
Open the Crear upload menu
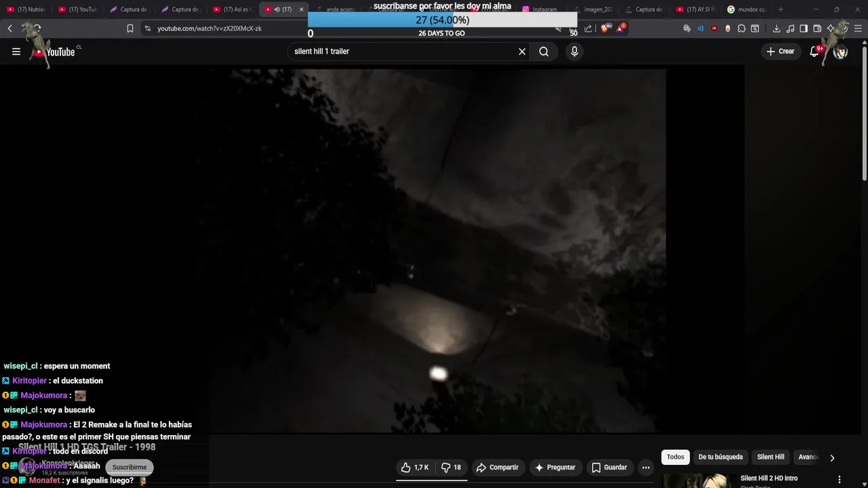[781, 52]
